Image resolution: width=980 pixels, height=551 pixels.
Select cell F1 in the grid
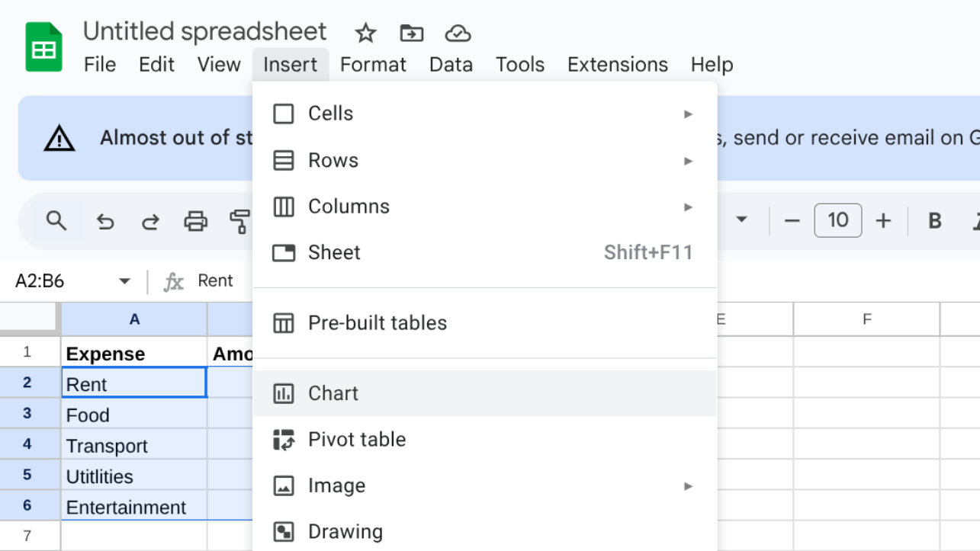pos(866,353)
